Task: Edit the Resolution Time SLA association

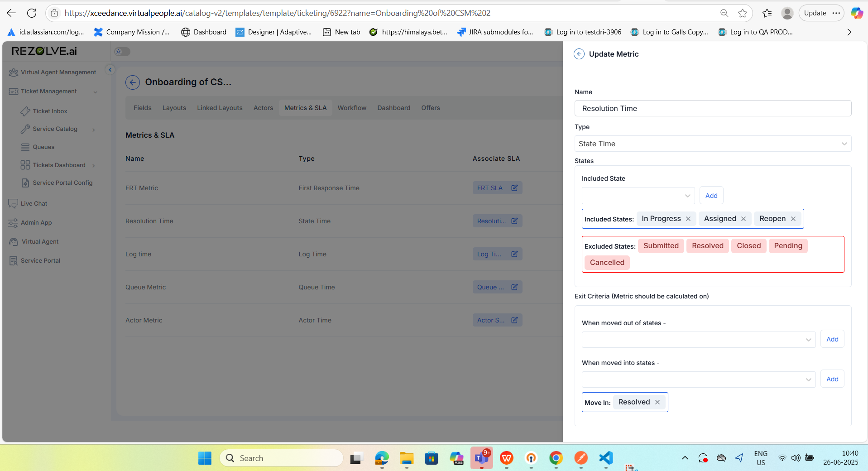Action: pyautogui.click(x=514, y=221)
